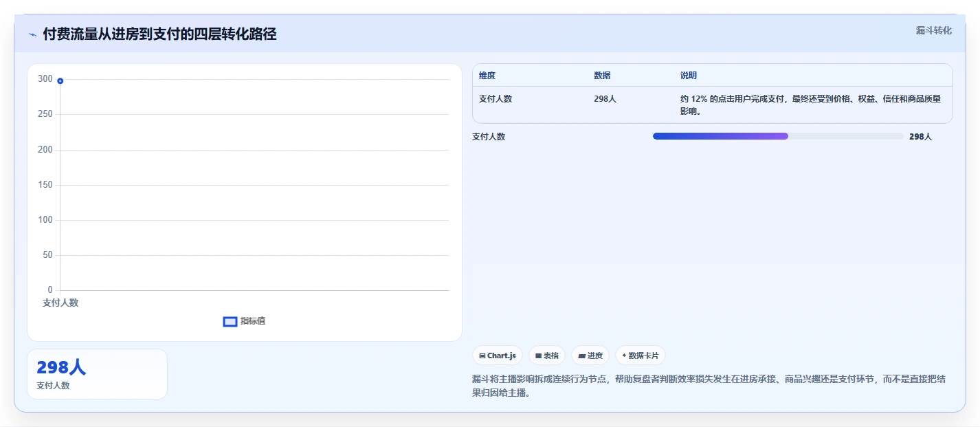
Task: Toggle the 指标值 legend swatch
Action: pyautogui.click(x=230, y=321)
